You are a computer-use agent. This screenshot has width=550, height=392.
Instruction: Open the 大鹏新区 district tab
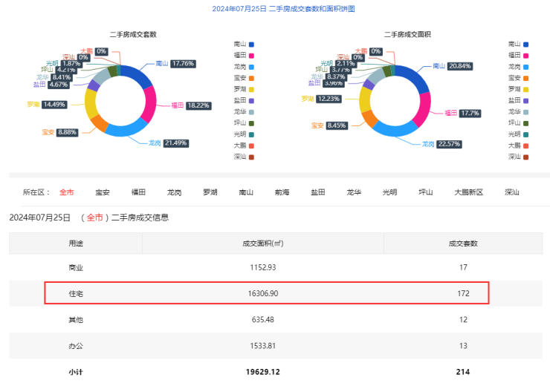[468, 192]
